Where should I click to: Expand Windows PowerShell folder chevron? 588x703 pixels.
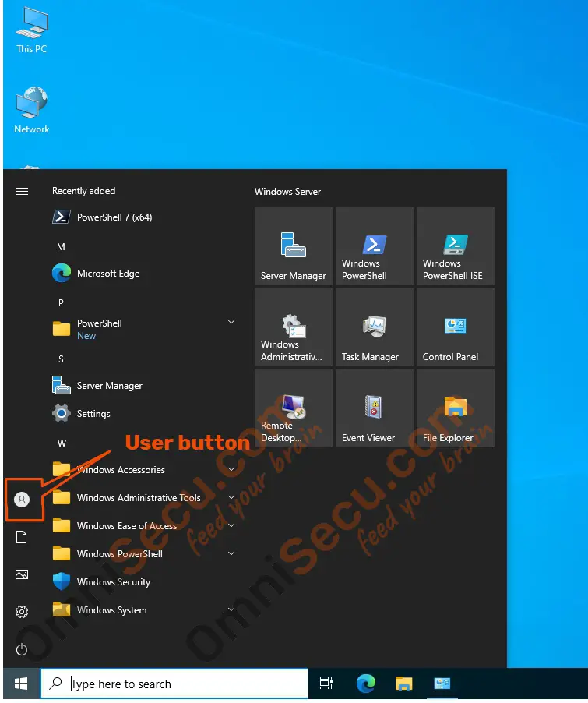click(x=231, y=553)
